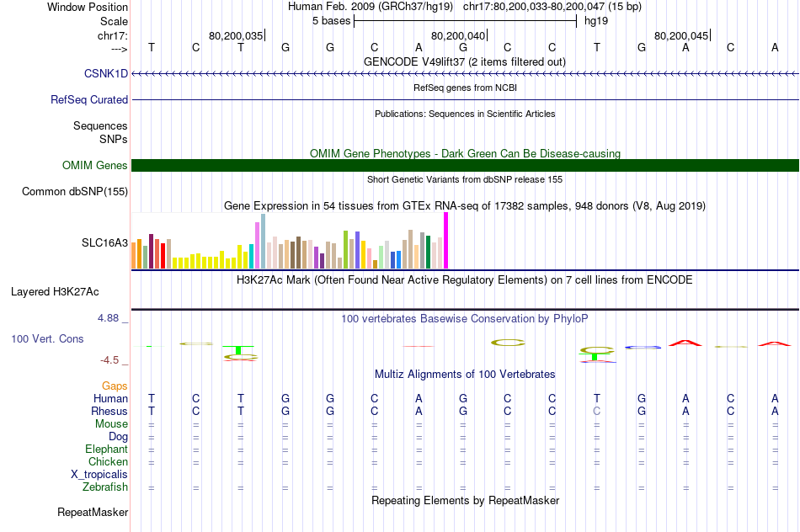Screen dimensions: 800x532
Task: Open the Common dbSNP(155) track label
Action: tap(75, 191)
